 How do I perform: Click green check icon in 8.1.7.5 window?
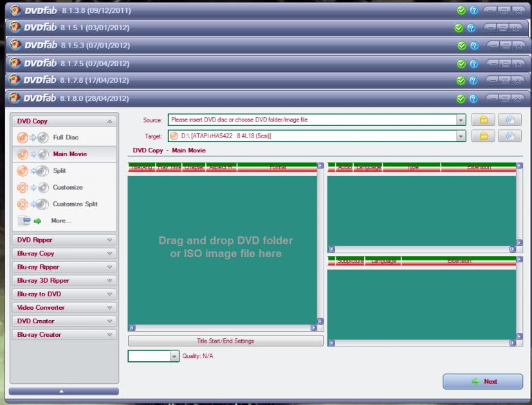point(461,64)
